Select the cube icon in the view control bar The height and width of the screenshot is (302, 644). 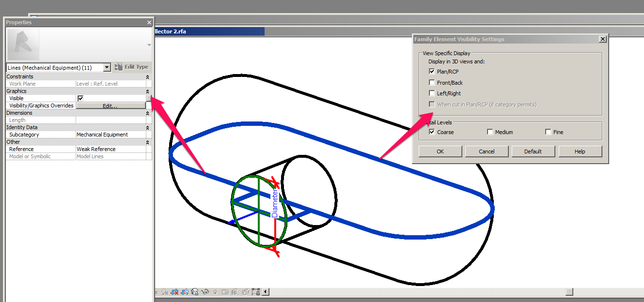[247, 292]
